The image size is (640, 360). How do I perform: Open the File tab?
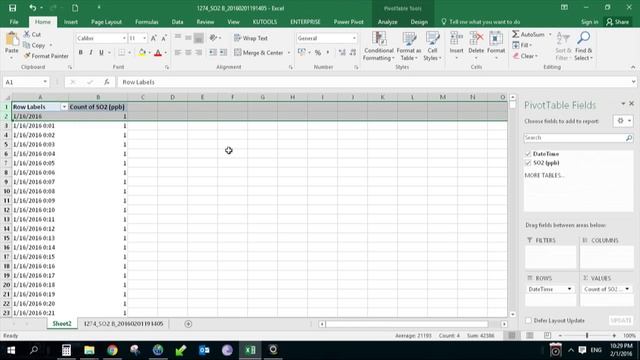coord(14,22)
